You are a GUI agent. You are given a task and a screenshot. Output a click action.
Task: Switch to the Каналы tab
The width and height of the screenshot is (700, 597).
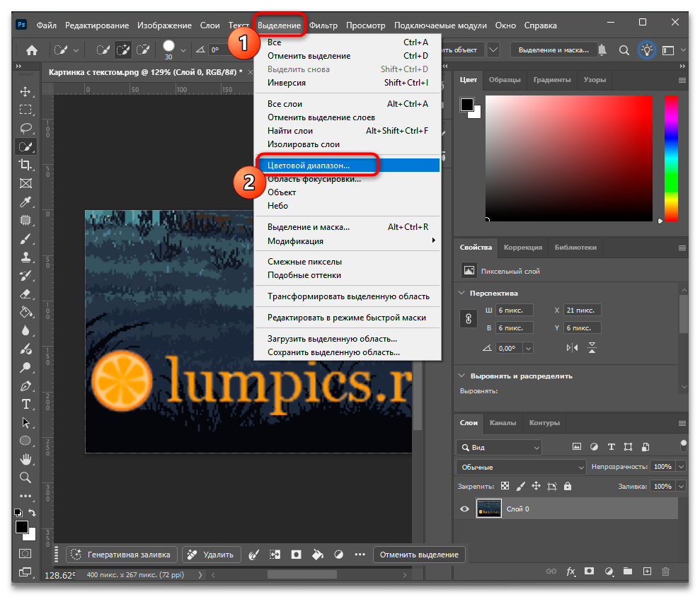pyautogui.click(x=503, y=422)
